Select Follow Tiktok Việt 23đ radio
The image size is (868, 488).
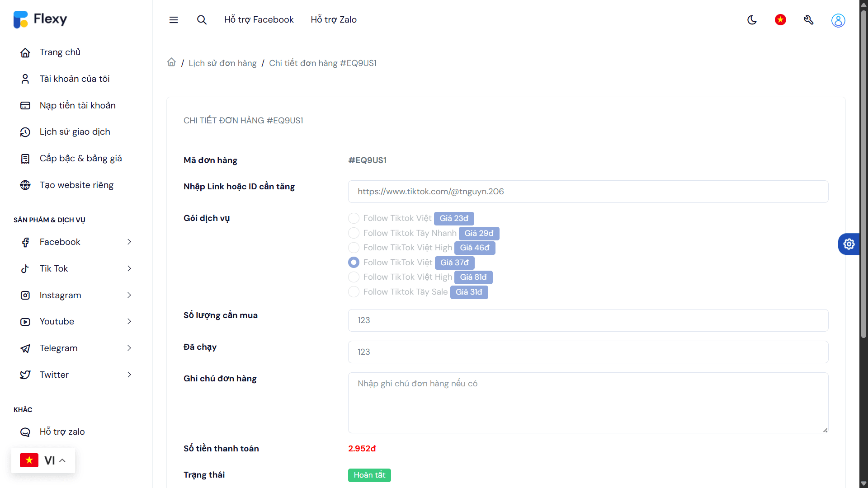pyautogui.click(x=354, y=218)
